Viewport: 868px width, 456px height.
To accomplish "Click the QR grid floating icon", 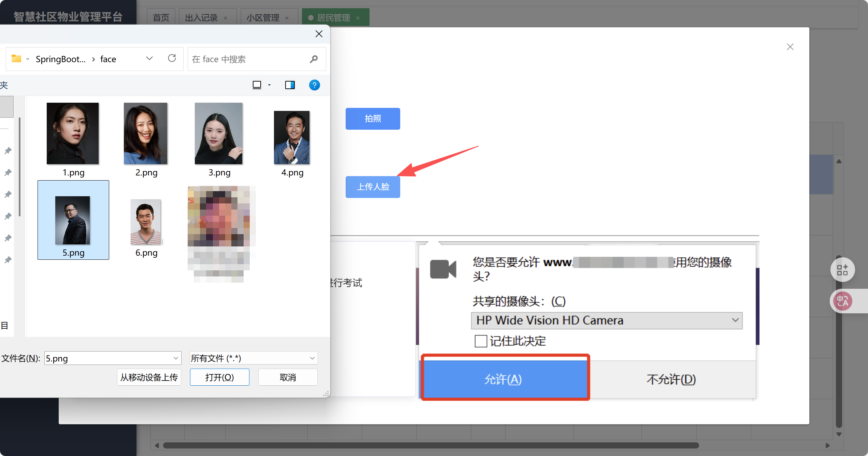I will coord(842,270).
